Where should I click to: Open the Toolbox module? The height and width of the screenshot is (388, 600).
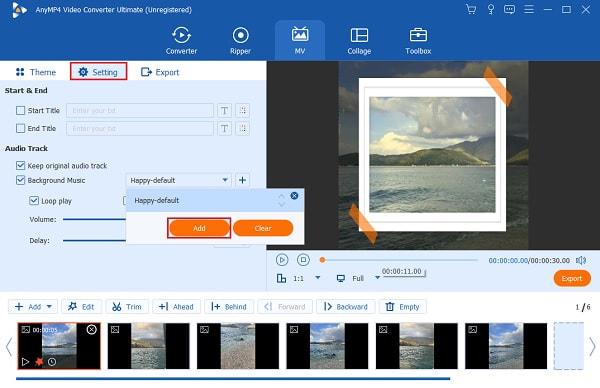coord(418,41)
